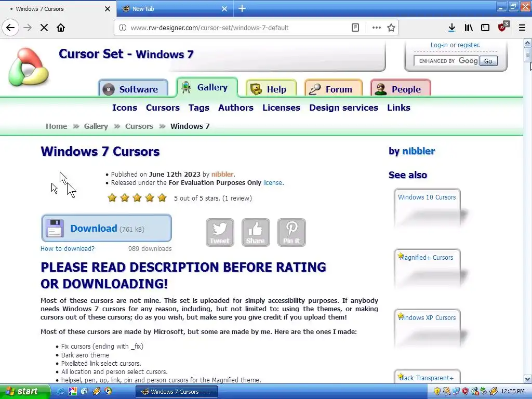Open the downloads arrow in toolbar
The image size is (532, 399).
point(451,28)
